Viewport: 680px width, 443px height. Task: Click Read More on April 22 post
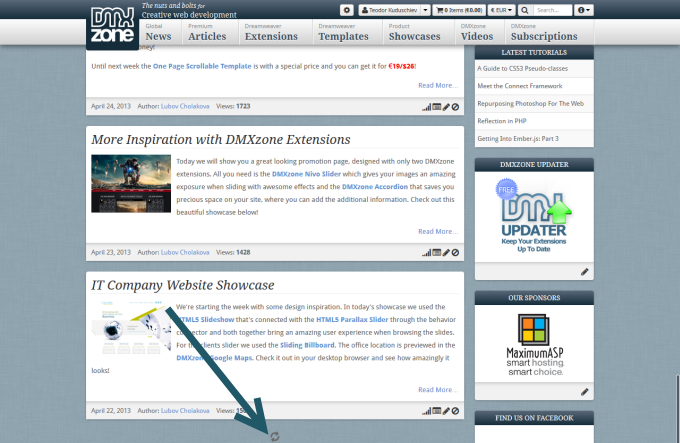pyautogui.click(x=438, y=390)
